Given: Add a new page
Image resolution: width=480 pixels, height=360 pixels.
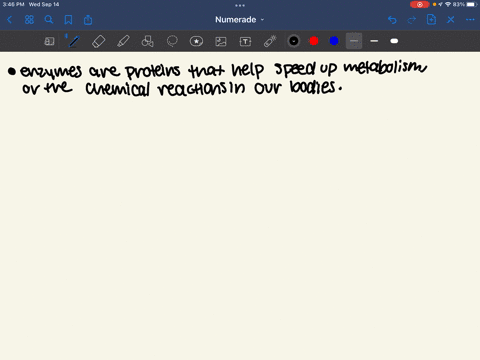Looking at the screenshot, I should [x=431, y=20].
